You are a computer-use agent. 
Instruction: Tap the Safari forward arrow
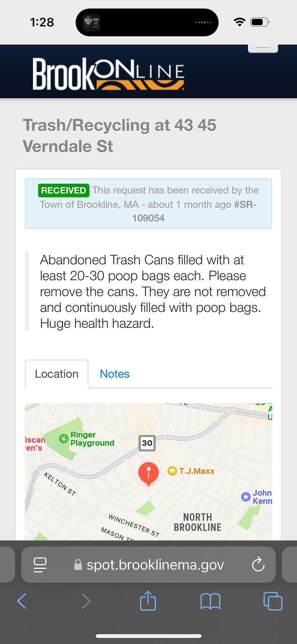(86, 602)
